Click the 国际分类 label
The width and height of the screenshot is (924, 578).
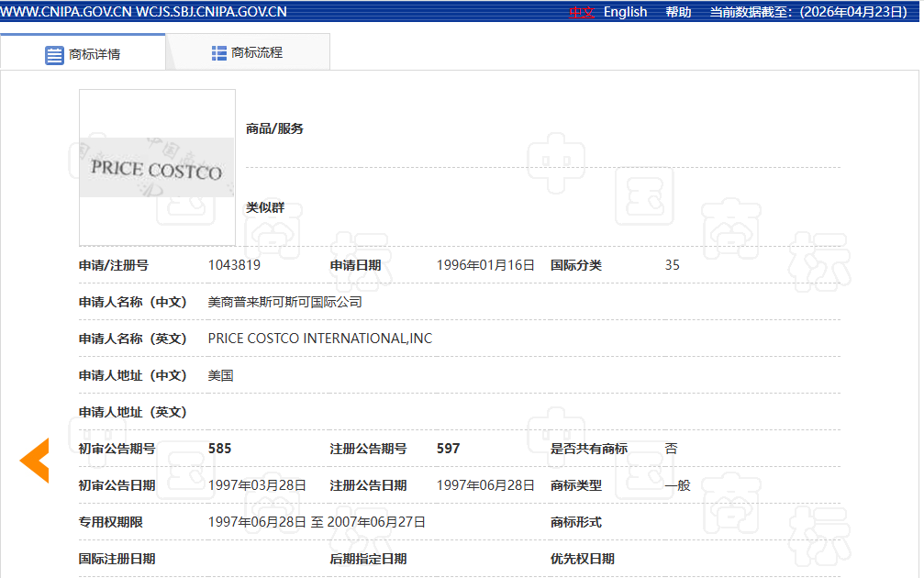click(x=575, y=265)
